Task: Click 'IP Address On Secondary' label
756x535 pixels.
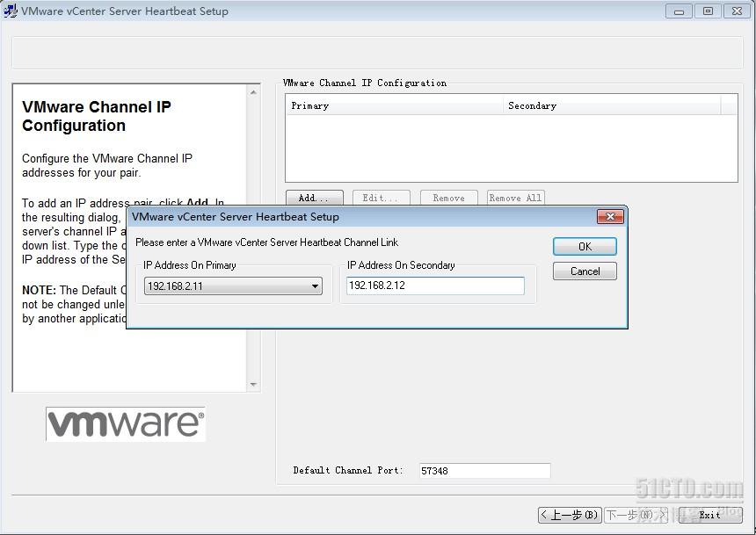Action: 401,265
